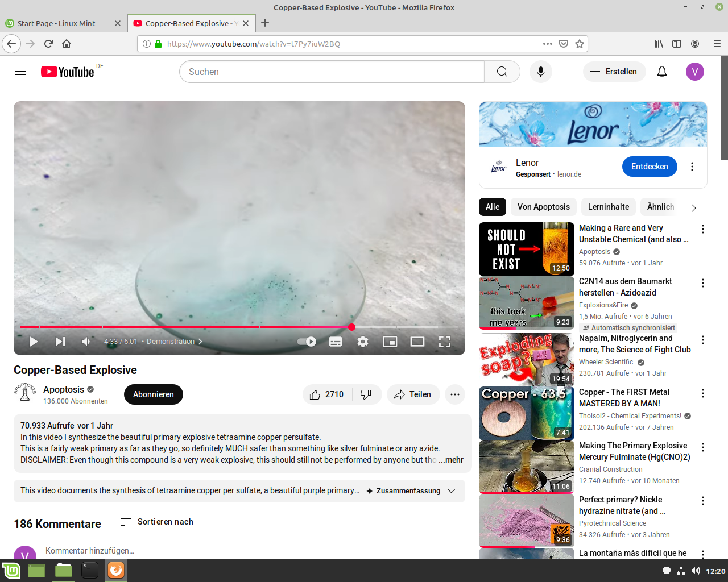728x582 pixels.
Task: Open player settings gear
Action: point(363,342)
